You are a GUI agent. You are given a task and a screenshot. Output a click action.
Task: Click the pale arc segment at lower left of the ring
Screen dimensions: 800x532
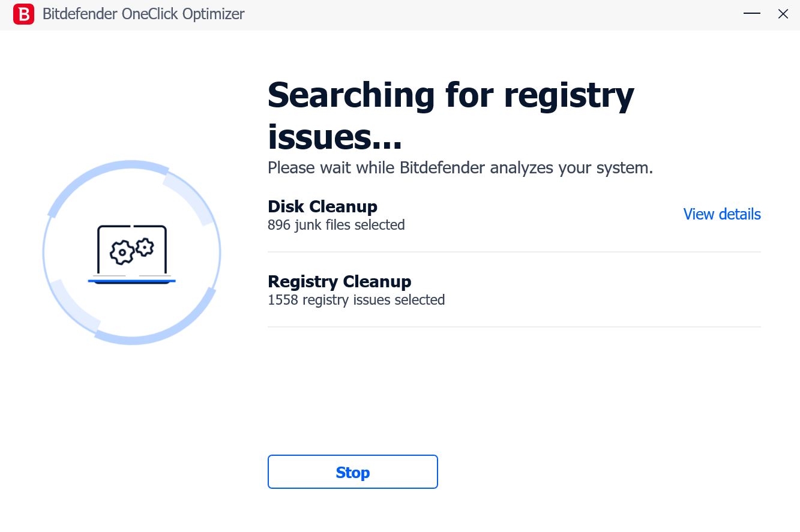pyautogui.click(x=74, y=306)
